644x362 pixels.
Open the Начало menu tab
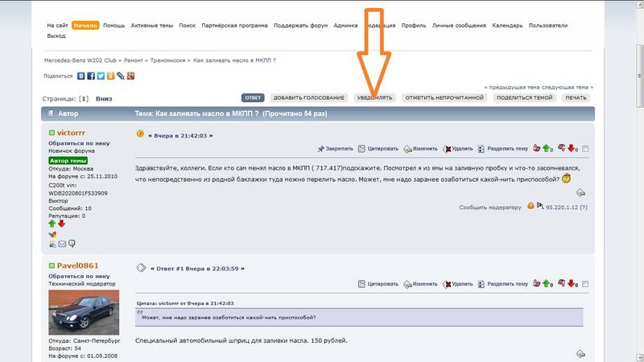coord(85,25)
